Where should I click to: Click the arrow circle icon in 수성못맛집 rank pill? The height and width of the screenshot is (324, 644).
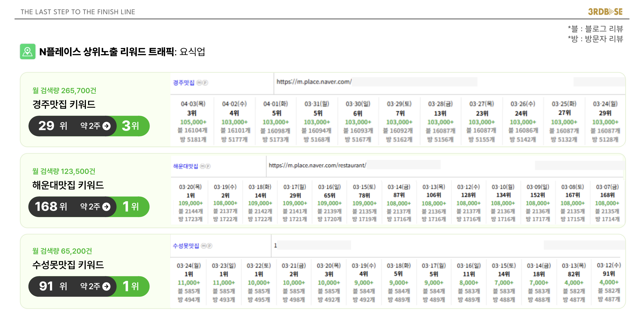click(107, 286)
